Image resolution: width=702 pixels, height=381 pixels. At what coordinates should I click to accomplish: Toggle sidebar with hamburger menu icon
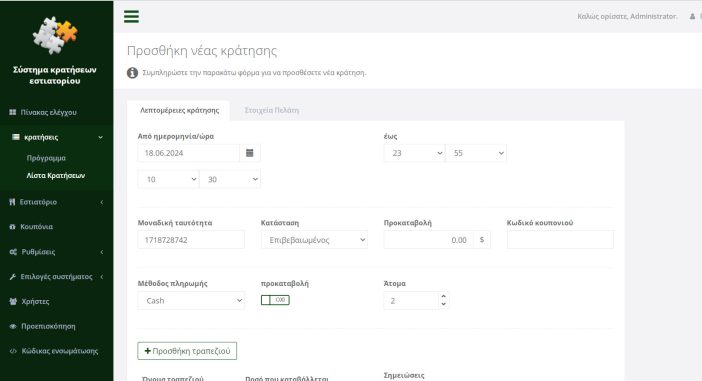click(131, 17)
